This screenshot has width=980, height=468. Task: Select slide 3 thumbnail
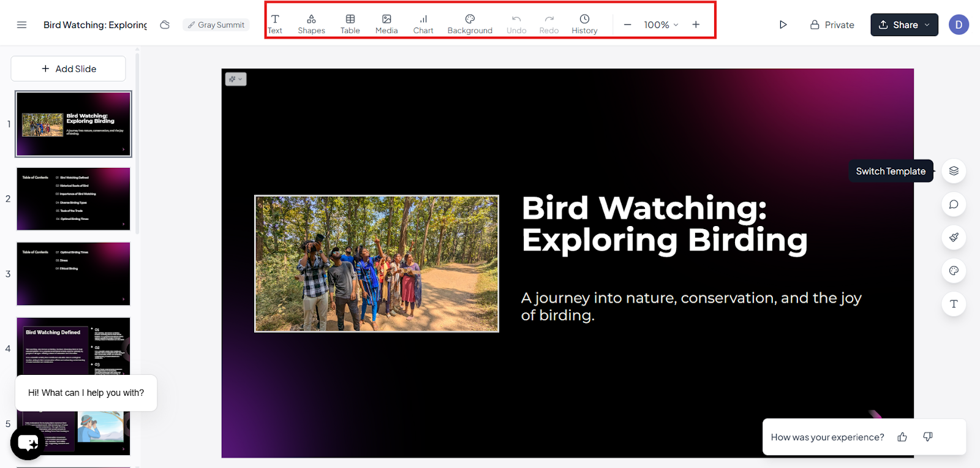pyautogui.click(x=73, y=274)
